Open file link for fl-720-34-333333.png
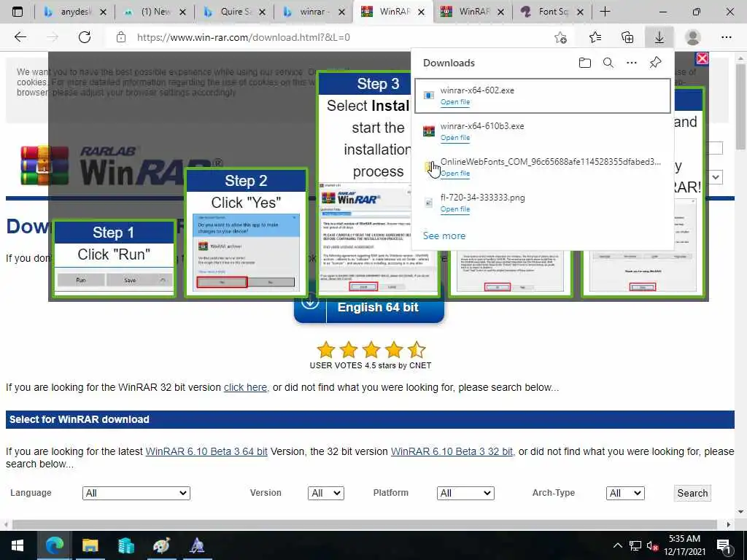 pos(455,209)
